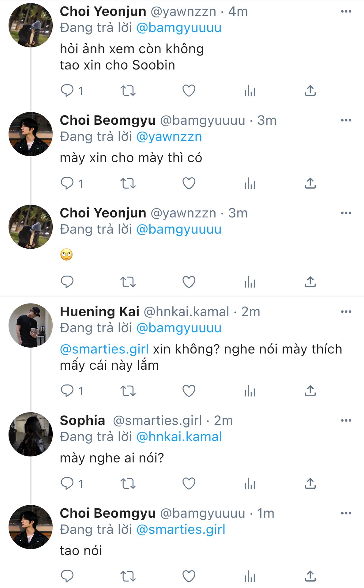Expand options menu on Yeonjun's first tweet
The image size is (364, 588).
pyautogui.click(x=346, y=12)
